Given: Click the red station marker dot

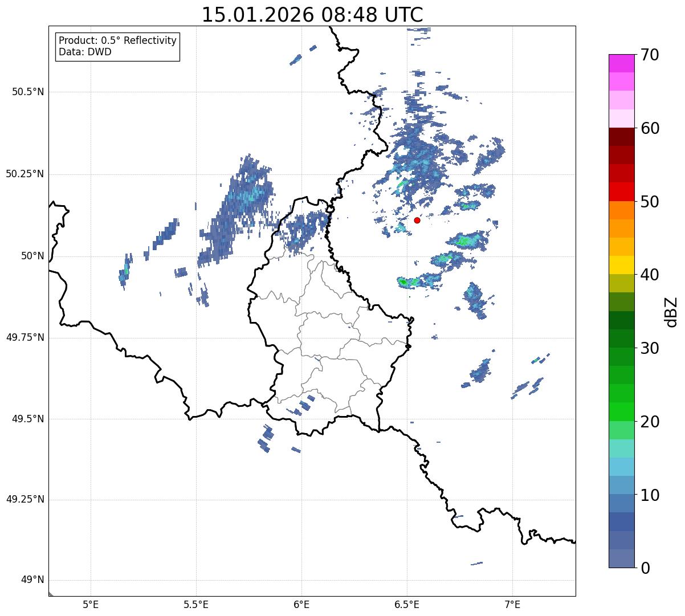Looking at the screenshot, I should coord(417,220).
